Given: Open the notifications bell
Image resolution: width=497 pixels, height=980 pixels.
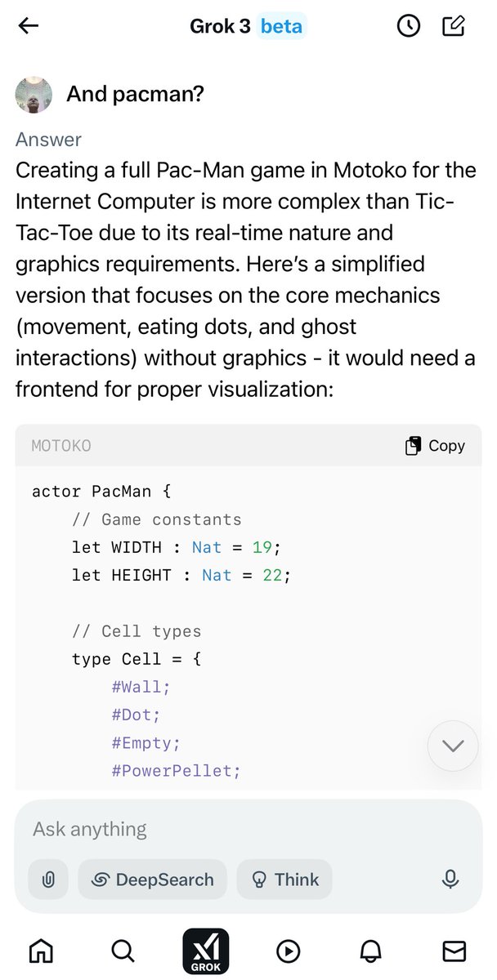Looking at the screenshot, I should (371, 951).
